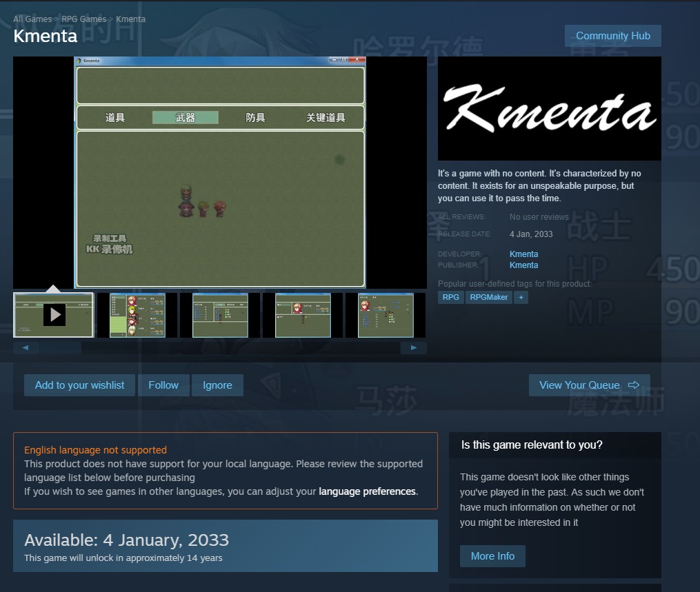The height and width of the screenshot is (592, 700).
Task: Open More Info about game relevance
Action: 492,556
